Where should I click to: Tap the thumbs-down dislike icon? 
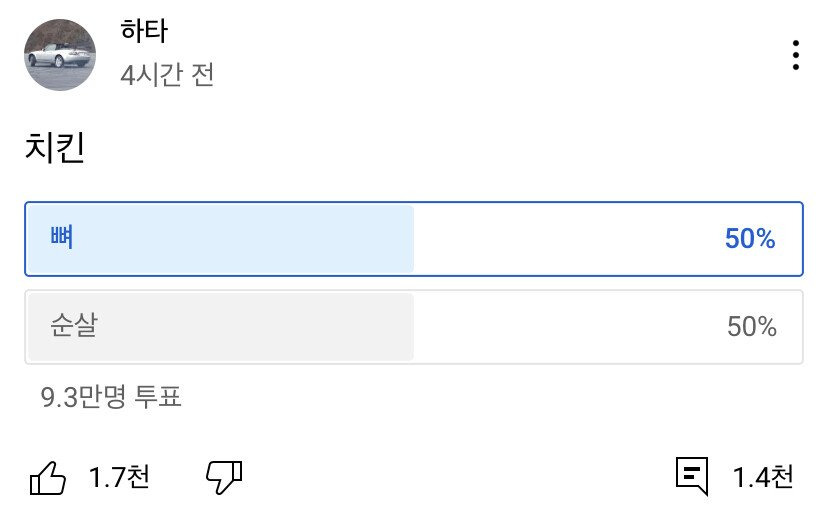pos(224,478)
